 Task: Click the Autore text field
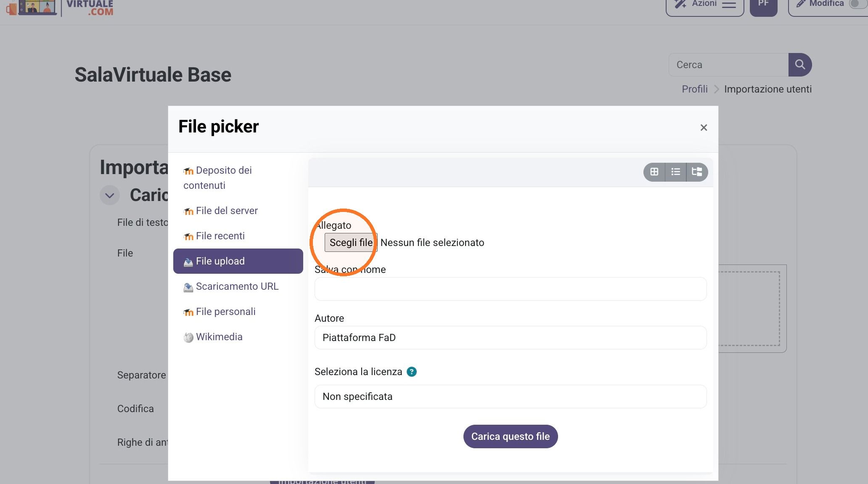coord(511,338)
